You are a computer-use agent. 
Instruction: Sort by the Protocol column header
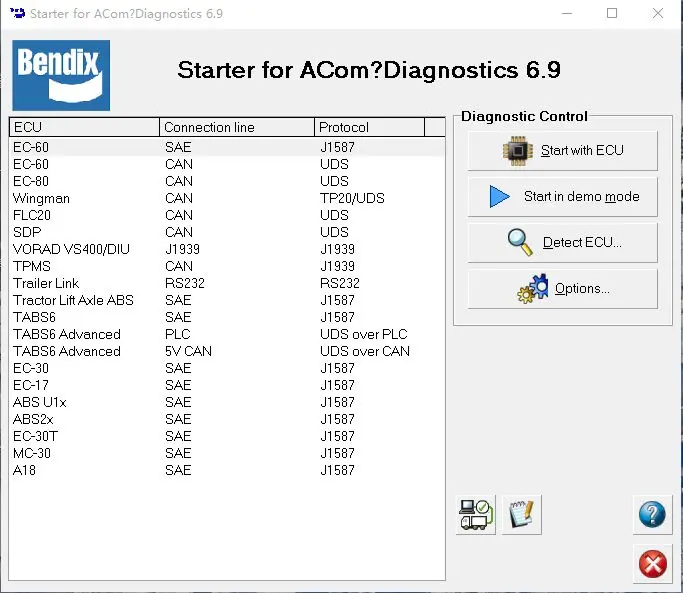point(369,127)
